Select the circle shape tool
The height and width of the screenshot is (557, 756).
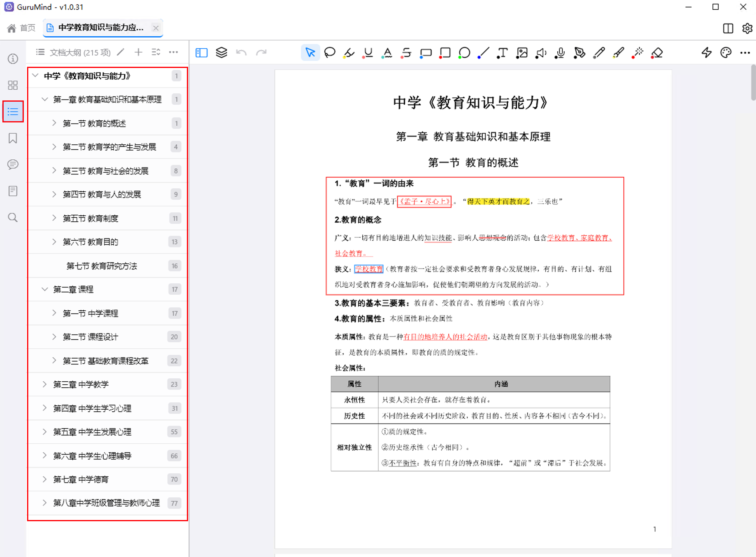464,53
